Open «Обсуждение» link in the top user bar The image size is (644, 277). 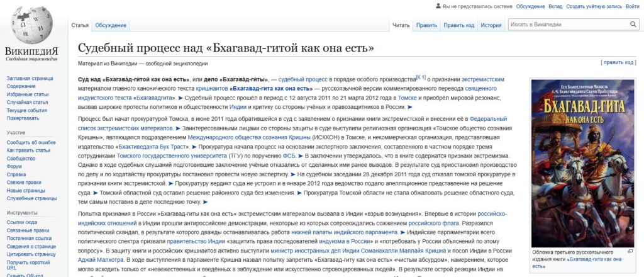coord(530,6)
